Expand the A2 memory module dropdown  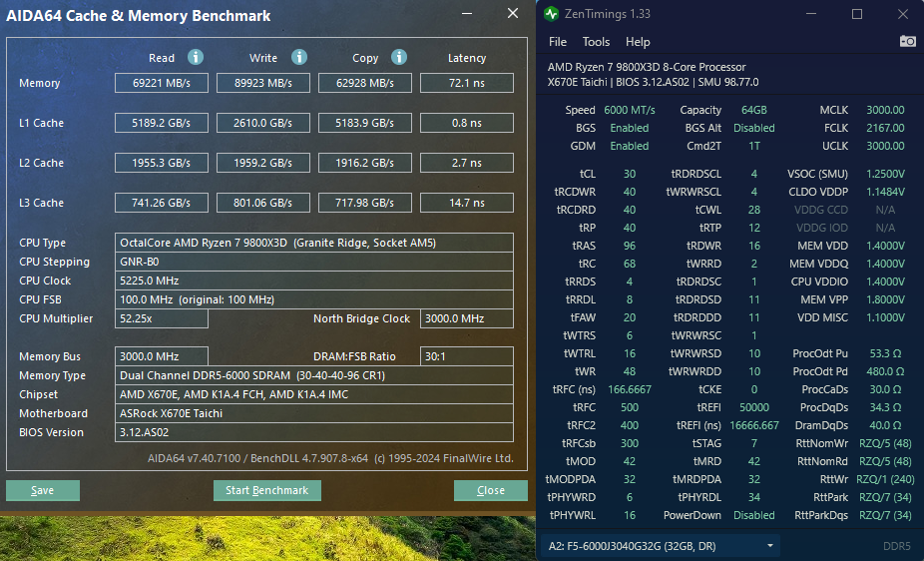(769, 546)
